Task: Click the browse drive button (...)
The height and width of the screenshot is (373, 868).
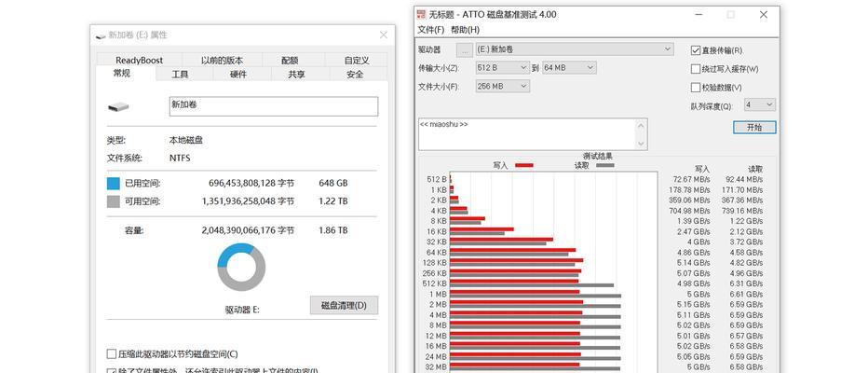Action: point(465,49)
